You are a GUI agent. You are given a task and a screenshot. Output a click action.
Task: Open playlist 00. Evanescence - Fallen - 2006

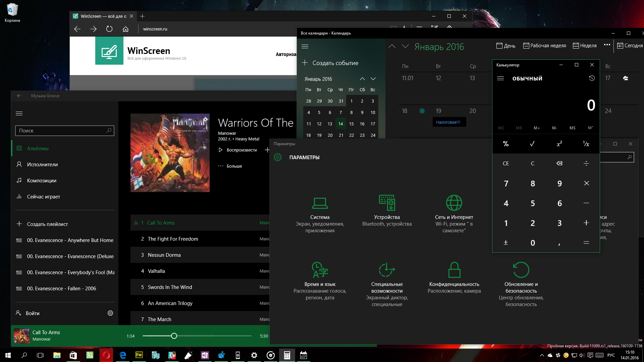(x=65, y=288)
